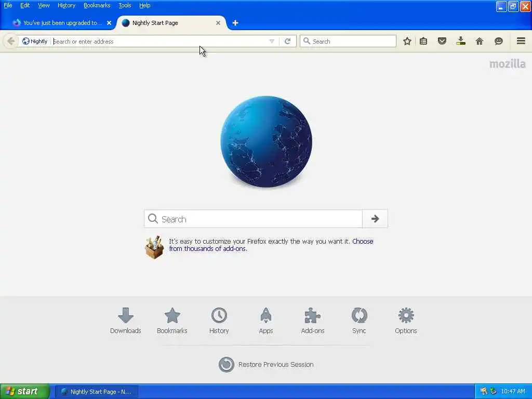
Task: Go to the home page icon
Action: point(480,41)
